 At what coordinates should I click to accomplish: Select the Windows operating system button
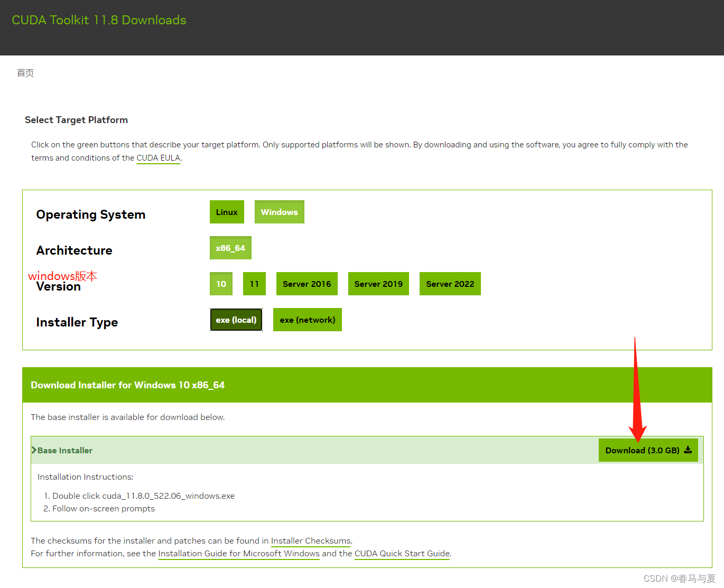click(x=279, y=212)
